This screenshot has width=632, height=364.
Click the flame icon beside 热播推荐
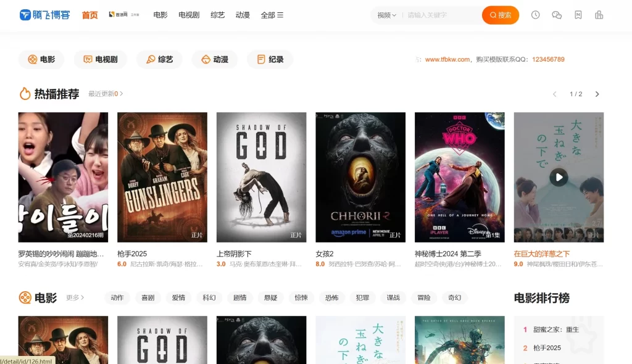pyautogui.click(x=25, y=94)
